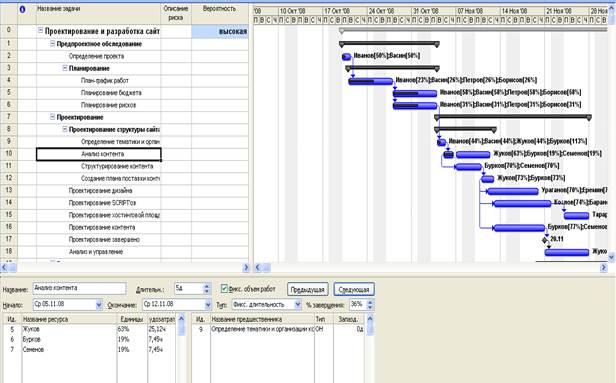Select the 'Определение проекта' task row
The image size is (616, 383).
(x=96, y=56)
